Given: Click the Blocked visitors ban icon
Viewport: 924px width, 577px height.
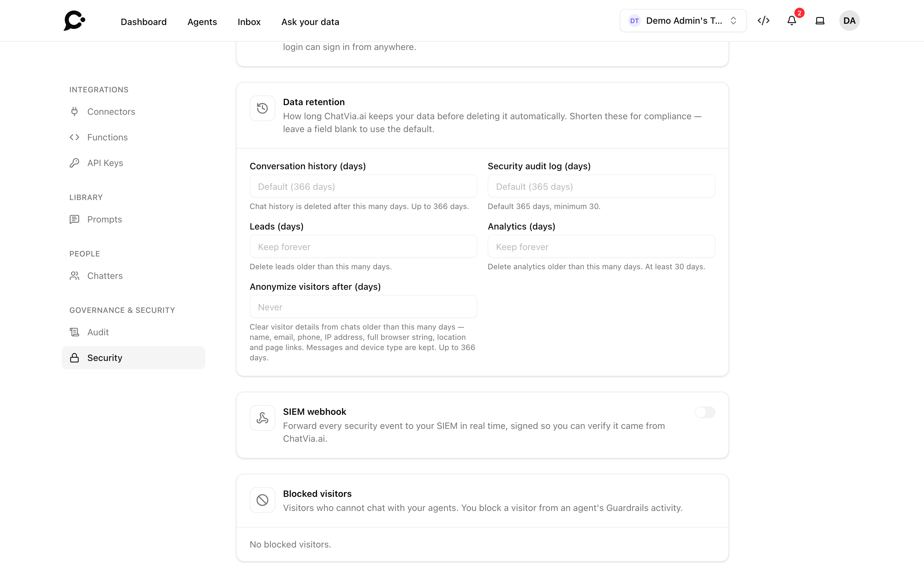Looking at the screenshot, I should coord(262,500).
